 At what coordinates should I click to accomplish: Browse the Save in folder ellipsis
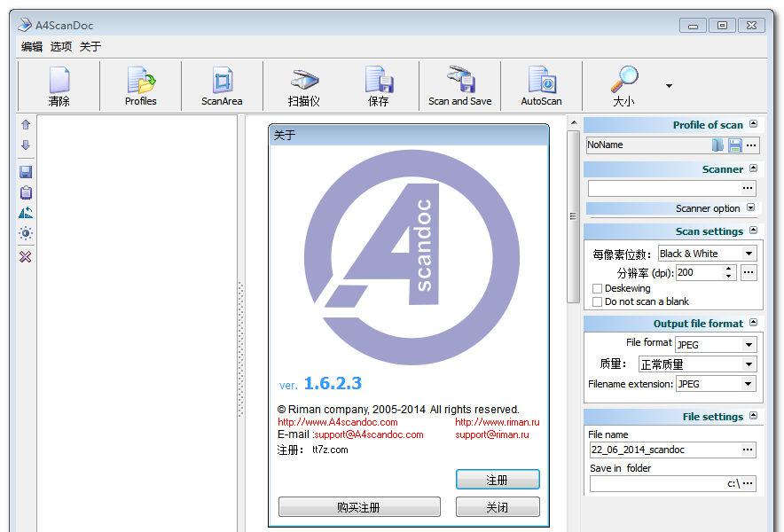click(x=748, y=483)
